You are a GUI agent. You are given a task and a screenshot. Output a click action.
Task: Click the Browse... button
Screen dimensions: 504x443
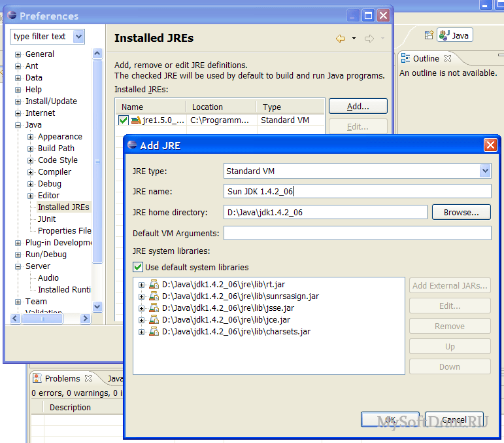pos(462,212)
